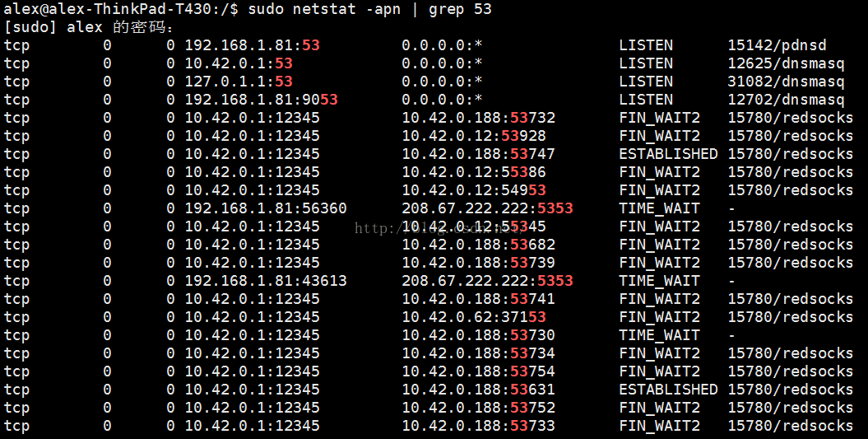Click foreign address 10.42.0.188:53732
Viewport: 868px width, 439px height.
pos(478,118)
